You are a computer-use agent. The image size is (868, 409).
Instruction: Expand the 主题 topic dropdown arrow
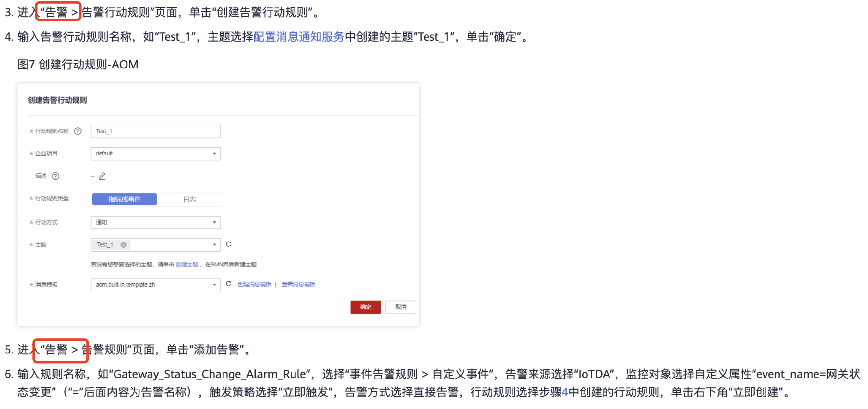[214, 245]
